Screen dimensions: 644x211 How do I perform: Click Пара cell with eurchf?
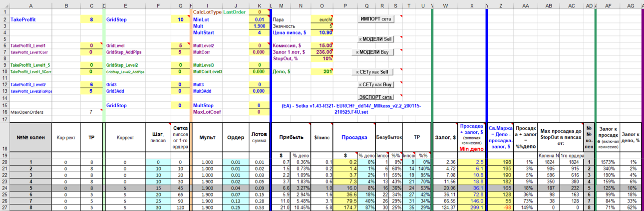[322, 19]
